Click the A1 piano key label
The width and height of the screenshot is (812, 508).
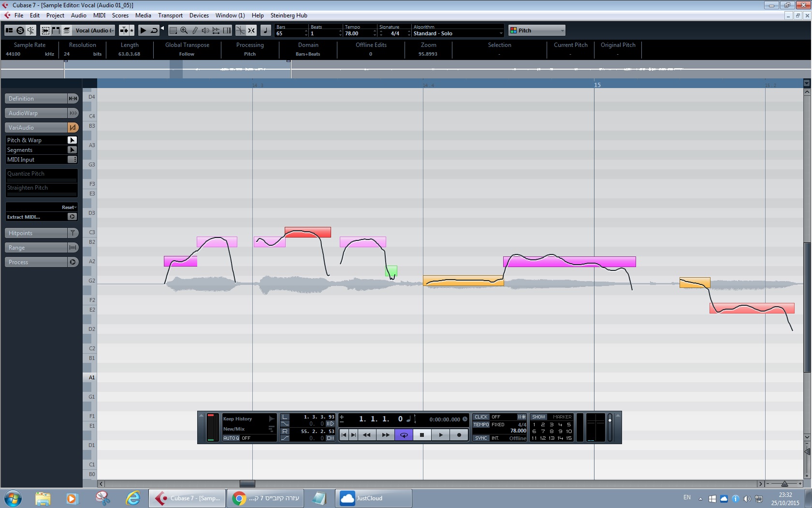91,377
